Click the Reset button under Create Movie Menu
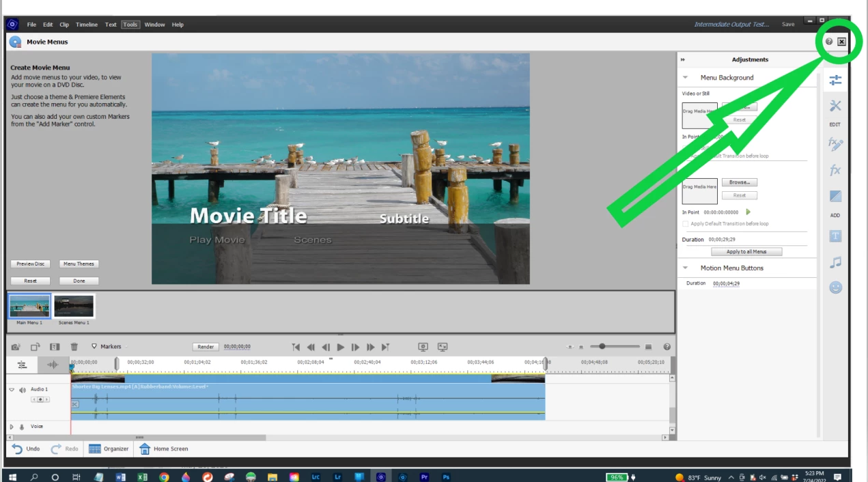Image resolution: width=868 pixels, height=482 pixels. click(31, 281)
